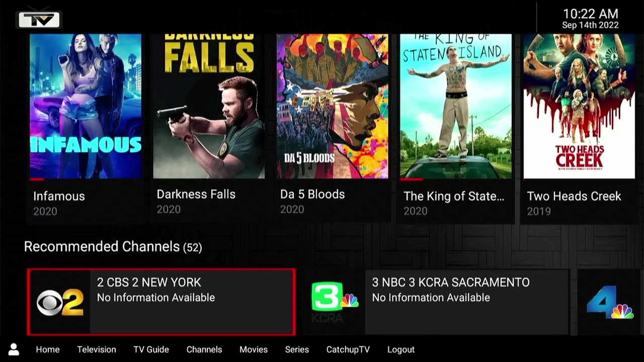644x362 pixels.
Task: Open the user profile icon
Action: 14,349
